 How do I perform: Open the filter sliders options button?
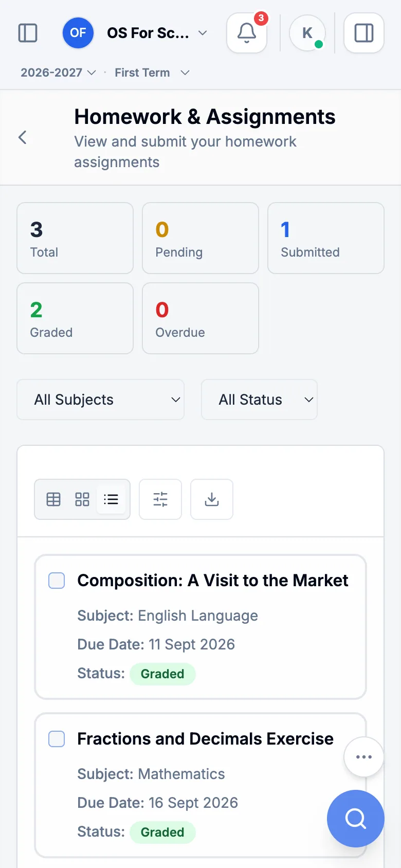pos(160,499)
